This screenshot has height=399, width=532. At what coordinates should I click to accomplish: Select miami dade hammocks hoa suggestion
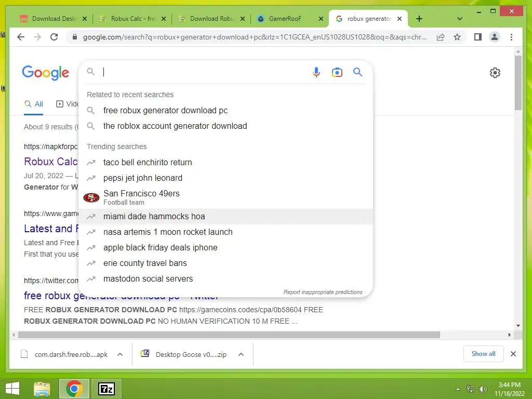click(x=225, y=217)
